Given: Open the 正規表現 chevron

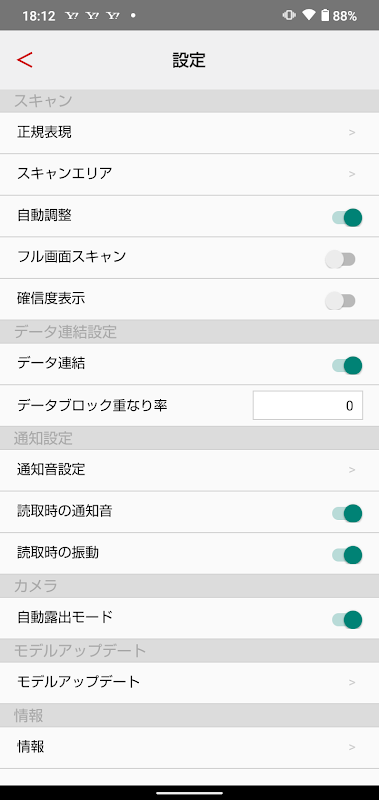Looking at the screenshot, I should point(352,133).
